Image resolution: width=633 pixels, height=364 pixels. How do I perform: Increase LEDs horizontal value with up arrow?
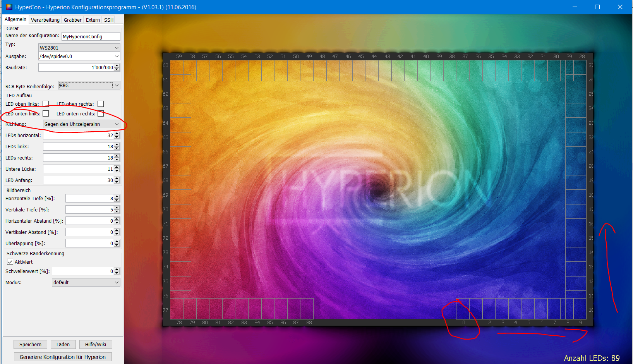117,134
